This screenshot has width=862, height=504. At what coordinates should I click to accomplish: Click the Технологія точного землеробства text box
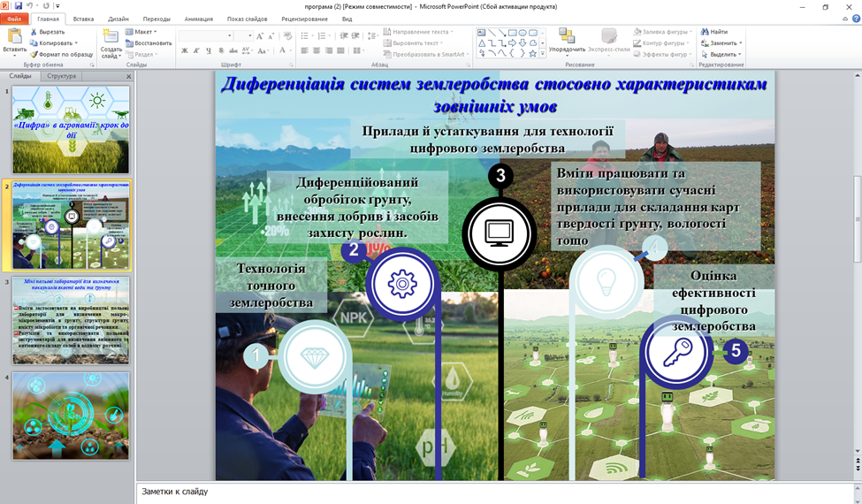[271, 286]
